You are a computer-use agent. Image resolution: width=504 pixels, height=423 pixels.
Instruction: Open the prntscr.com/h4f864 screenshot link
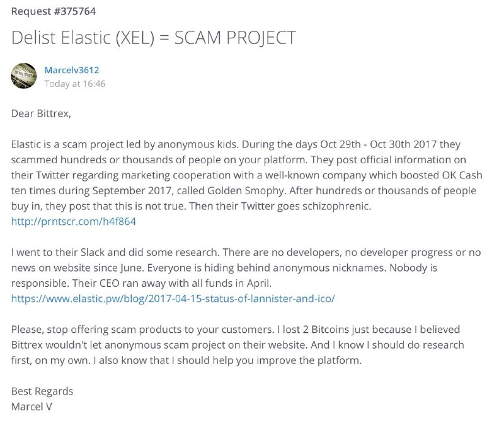(x=74, y=221)
